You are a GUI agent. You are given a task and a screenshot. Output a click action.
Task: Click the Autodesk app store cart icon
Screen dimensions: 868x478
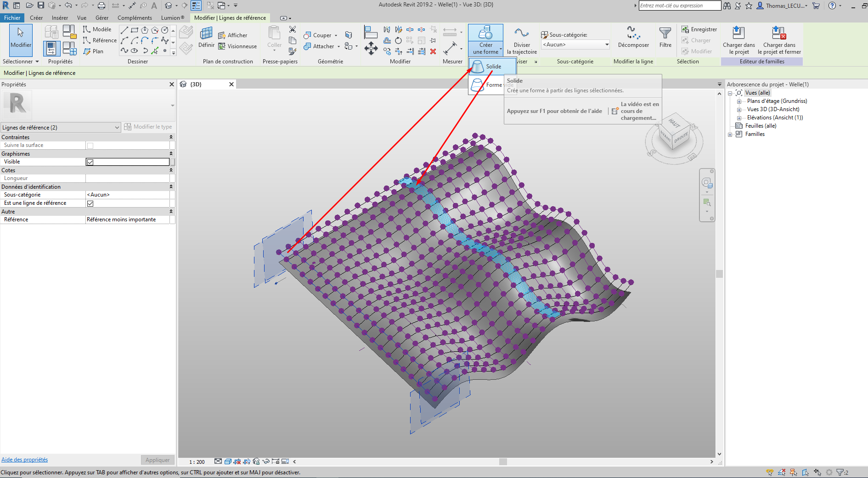pyautogui.click(x=816, y=6)
